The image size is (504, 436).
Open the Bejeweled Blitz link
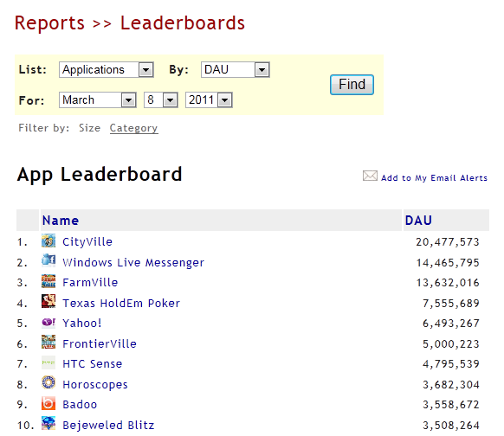pos(108,425)
